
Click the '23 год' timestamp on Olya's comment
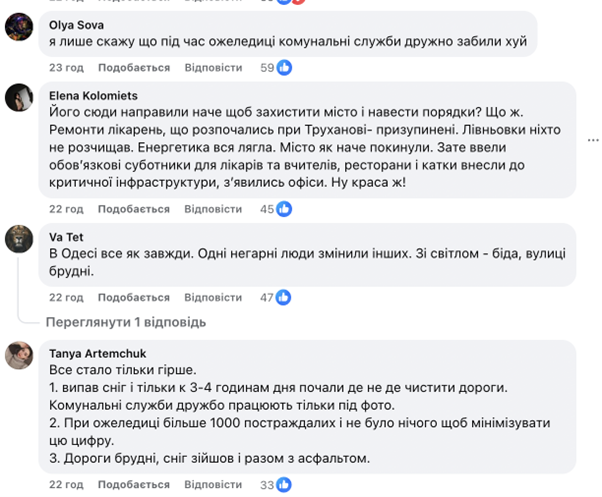[x=66, y=68]
